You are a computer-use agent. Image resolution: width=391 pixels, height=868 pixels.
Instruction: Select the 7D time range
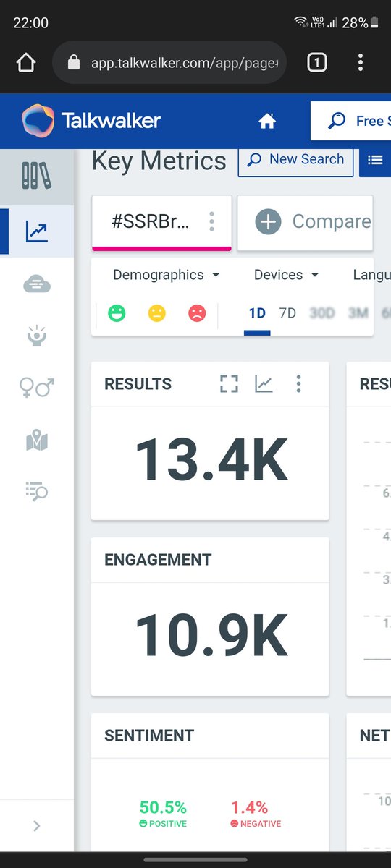[x=287, y=313]
